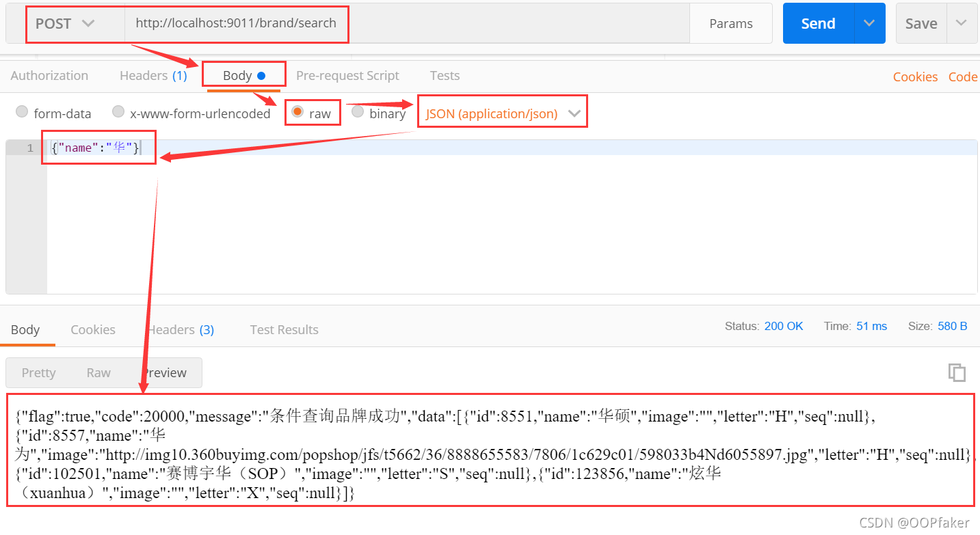Viewport: 980px width, 535px height.
Task: Switch to the Tests tab
Action: coord(445,76)
